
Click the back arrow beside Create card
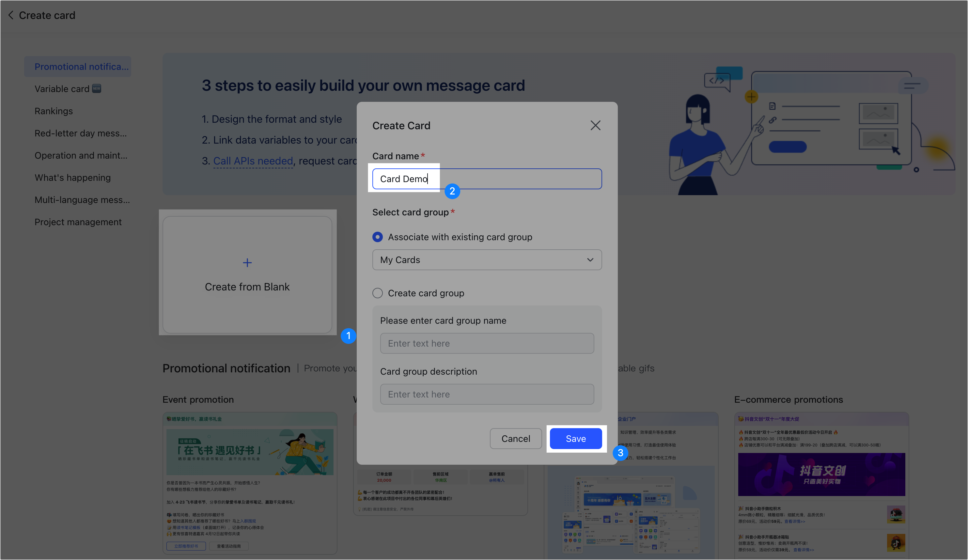[11, 15]
